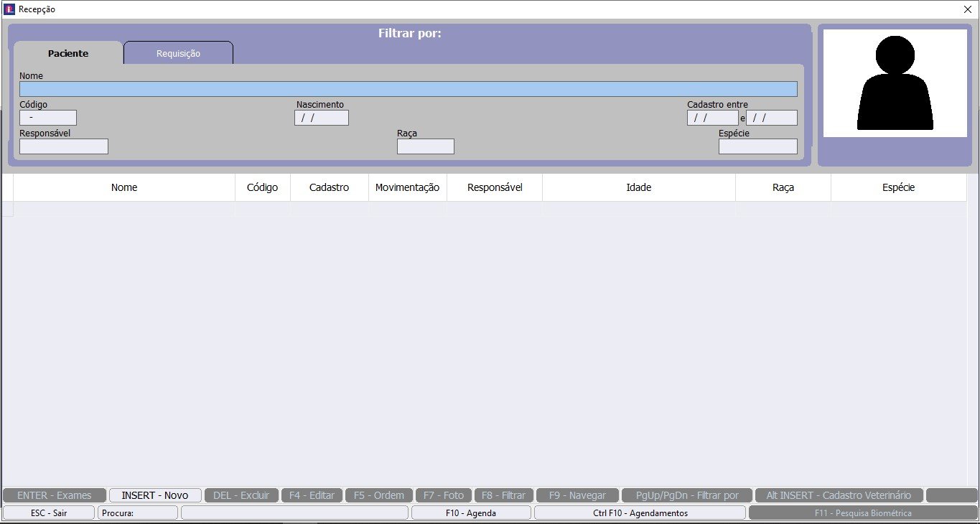Click the F8 - Filtrar button
Screen dimensions: 980x524
[x=504, y=495]
